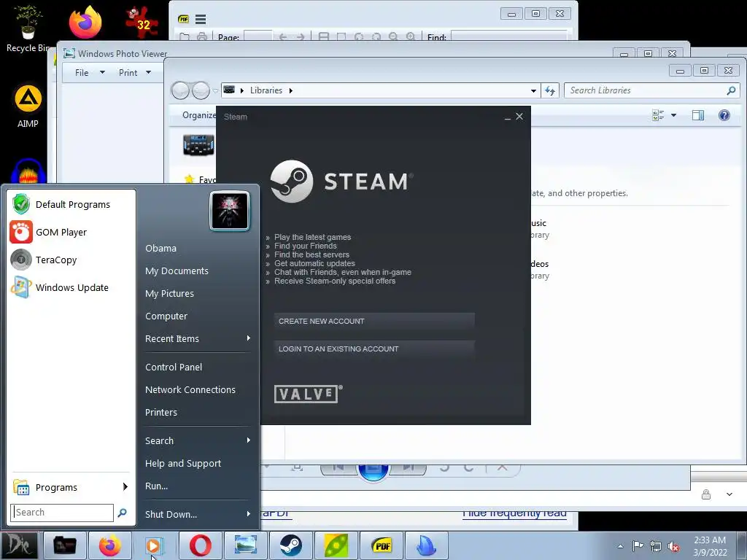Show hidden system tray icons
Image resolution: width=747 pixels, height=560 pixels.
620,546
